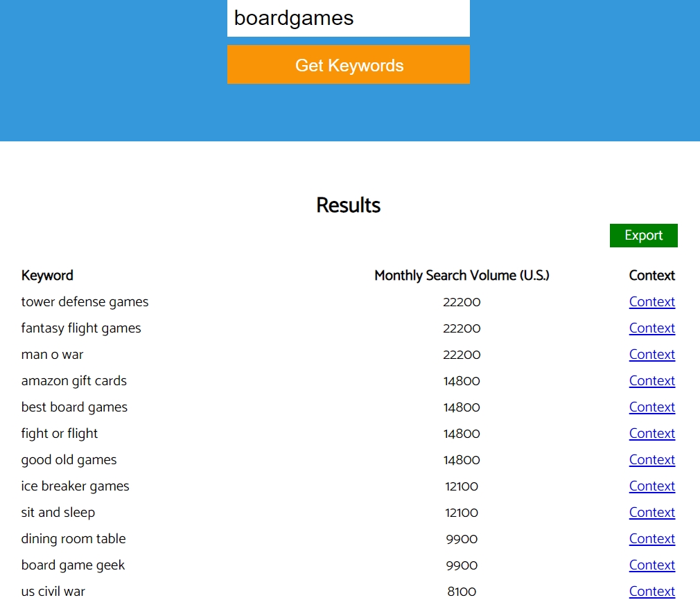Viewport: 700px width, 600px height.
Task: Open Context link for ice breaker games
Action: (651, 486)
